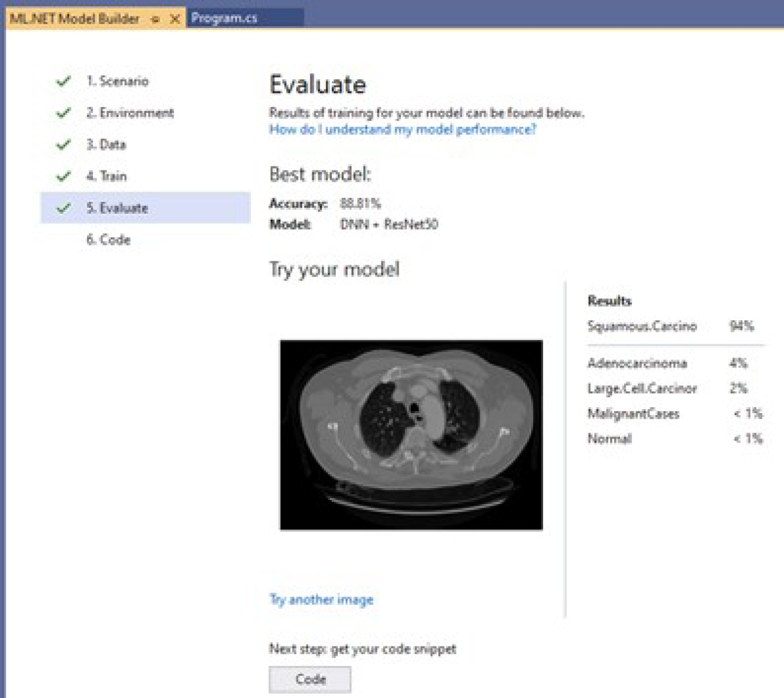This screenshot has height=698, width=784.
Task: Click the green checkmark beside Environment step
Action: click(63, 113)
